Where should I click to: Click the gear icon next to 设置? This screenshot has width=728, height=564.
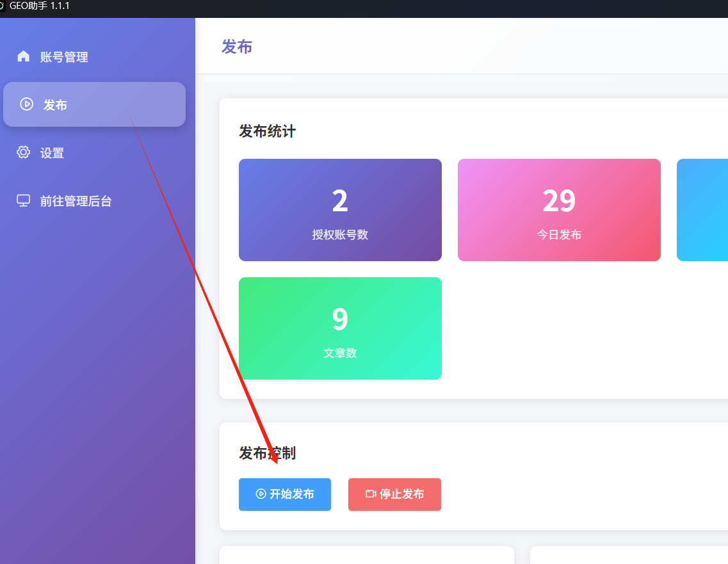pos(24,152)
